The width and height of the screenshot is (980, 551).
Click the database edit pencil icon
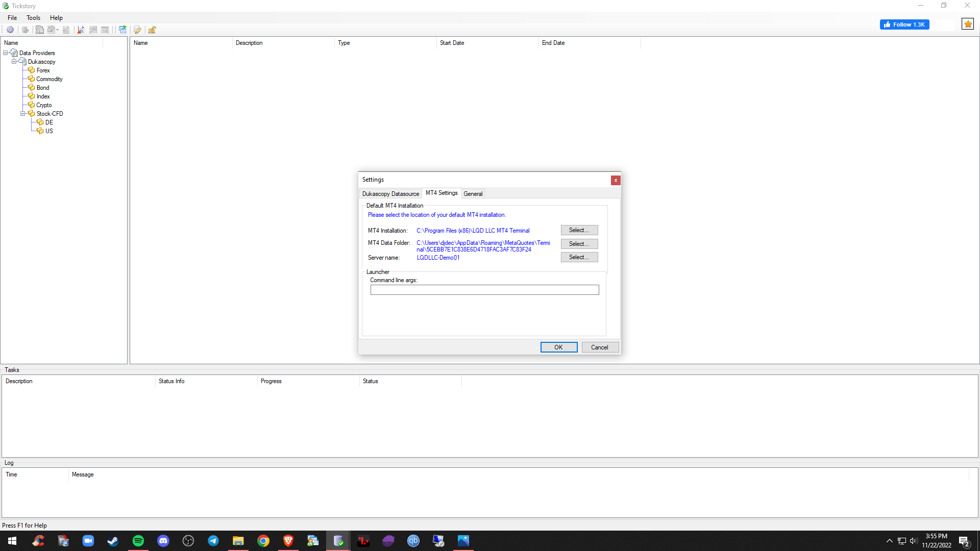(x=137, y=30)
